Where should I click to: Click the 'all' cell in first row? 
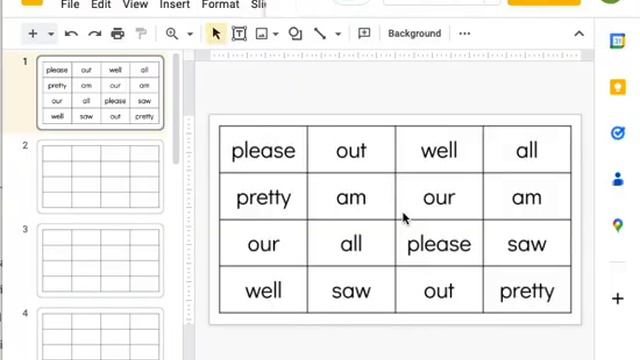tap(527, 150)
